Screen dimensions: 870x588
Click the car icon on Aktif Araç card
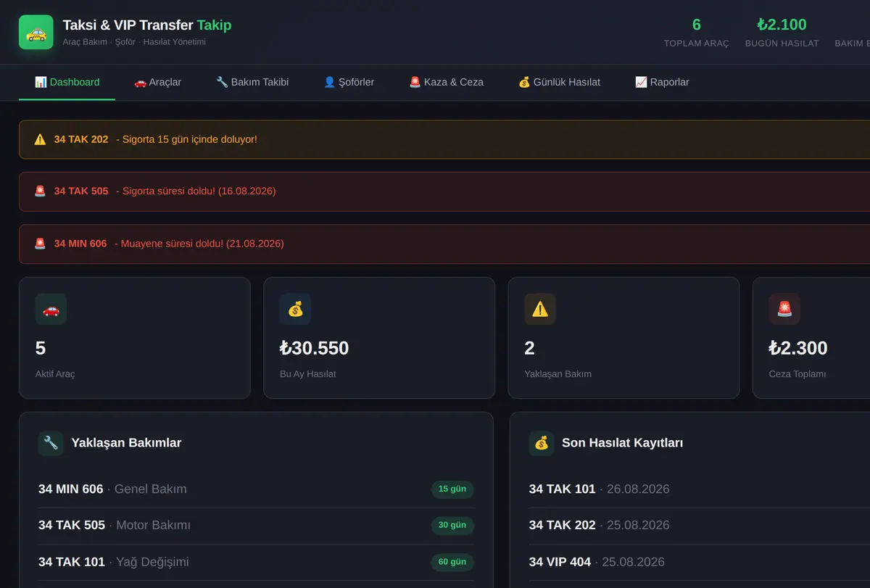[51, 309]
